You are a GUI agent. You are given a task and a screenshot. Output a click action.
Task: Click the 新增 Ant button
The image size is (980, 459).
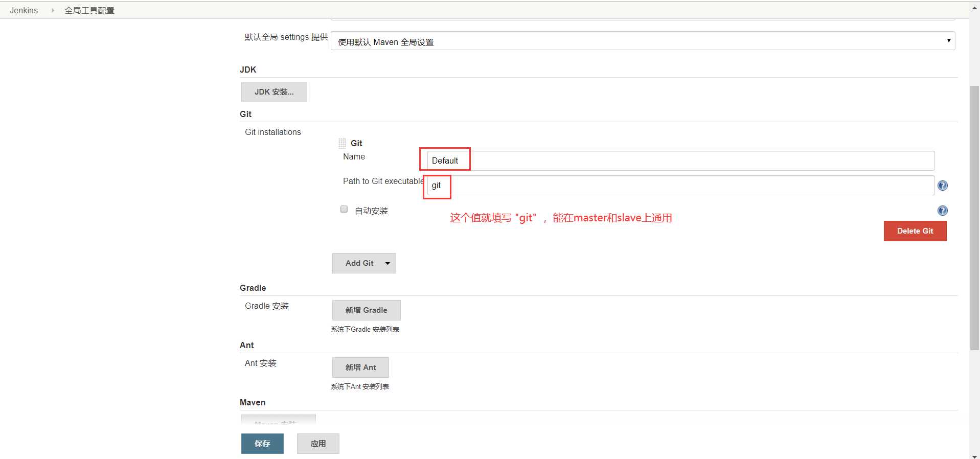click(360, 368)
